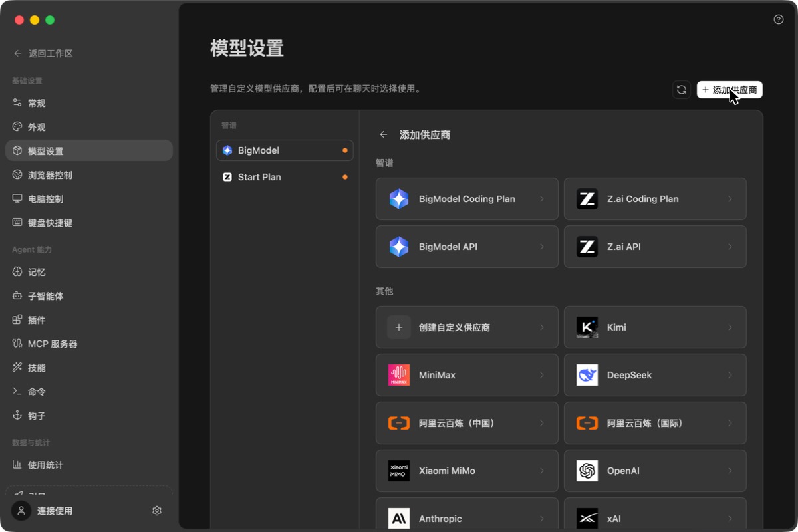Choose MiniMax provider
This screenshot has width=798, height=532.
(x=467, y=375)
